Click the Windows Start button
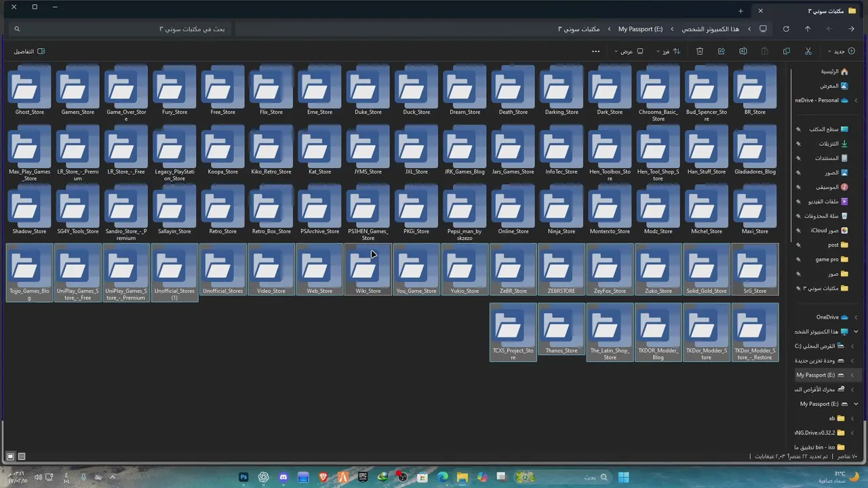The width and height of the screenshot is (868, 488). pyautogui.click(x=623, y=477)
